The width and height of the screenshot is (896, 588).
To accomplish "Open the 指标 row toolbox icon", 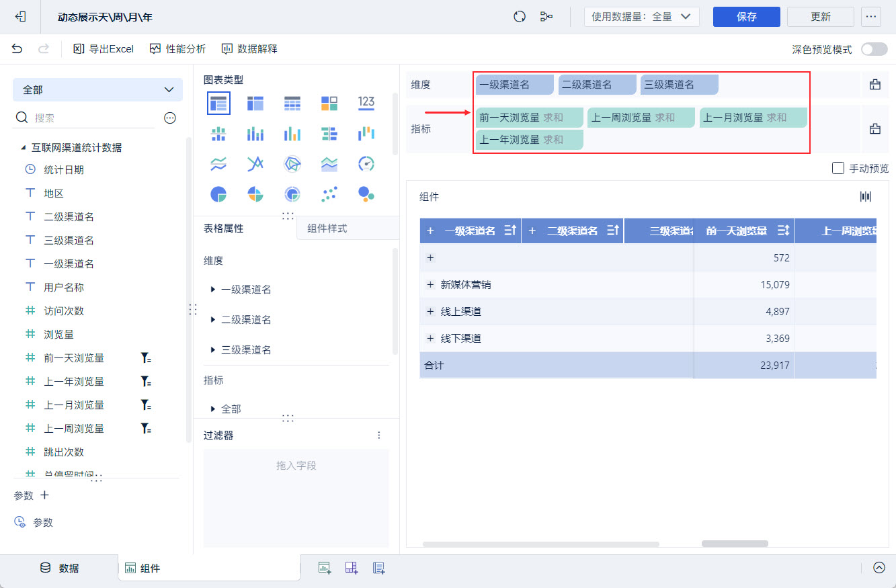I will click(x=875, y=129).
